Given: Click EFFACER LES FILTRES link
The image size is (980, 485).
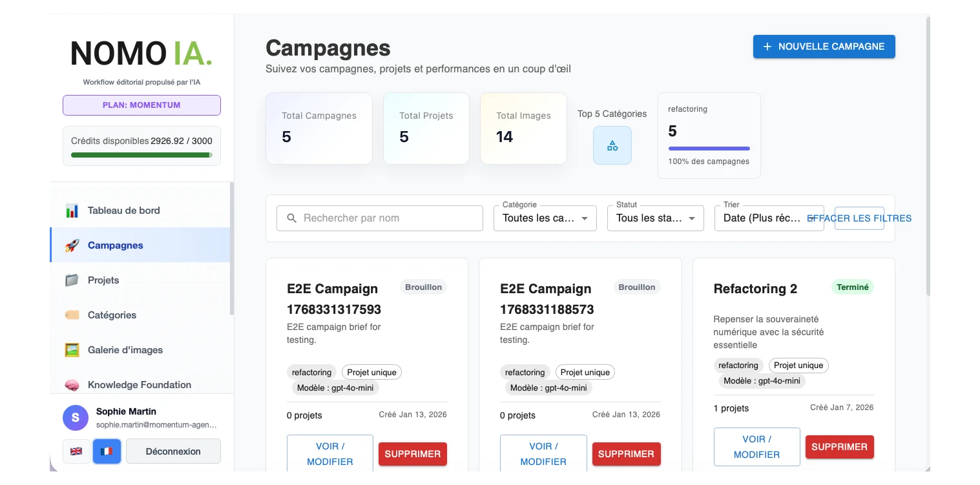Looking at the screenshot, I should (x=859, y=218).
